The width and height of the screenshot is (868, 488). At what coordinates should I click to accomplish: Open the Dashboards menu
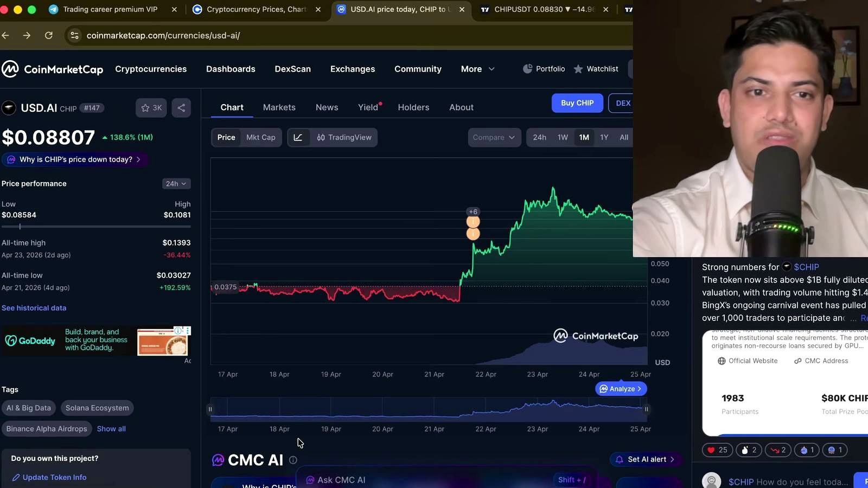pos(231,69)
